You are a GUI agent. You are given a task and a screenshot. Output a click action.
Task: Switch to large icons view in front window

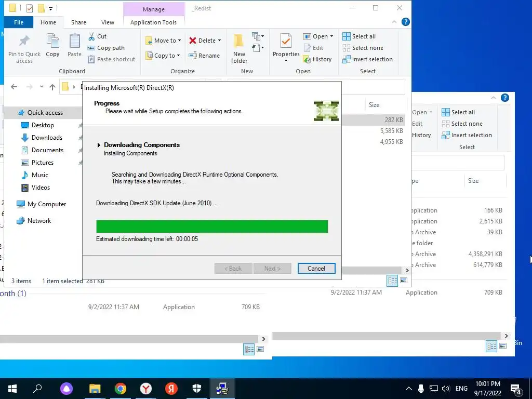[404, 281]
